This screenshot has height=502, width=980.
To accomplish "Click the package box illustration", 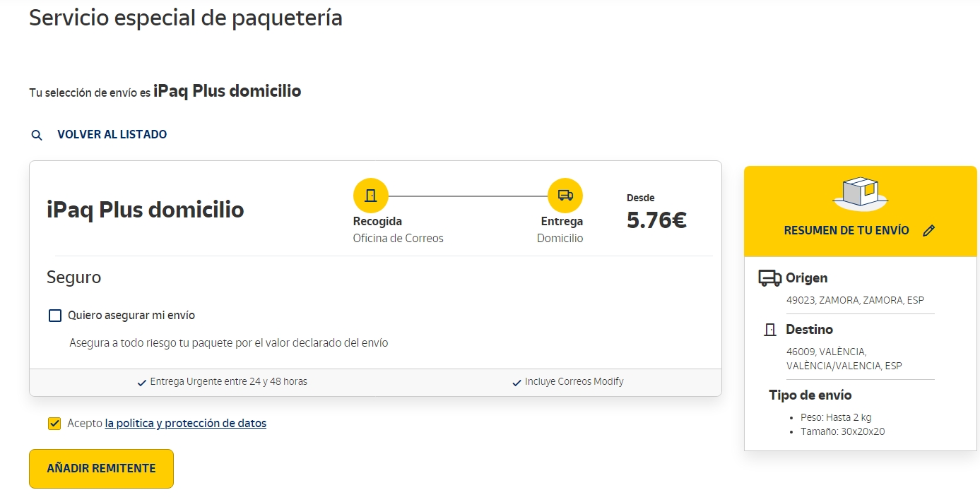I will point(860,193).
